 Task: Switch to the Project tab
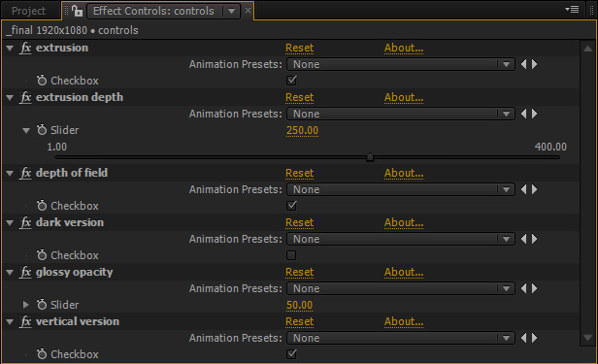[x=28, y=11]
